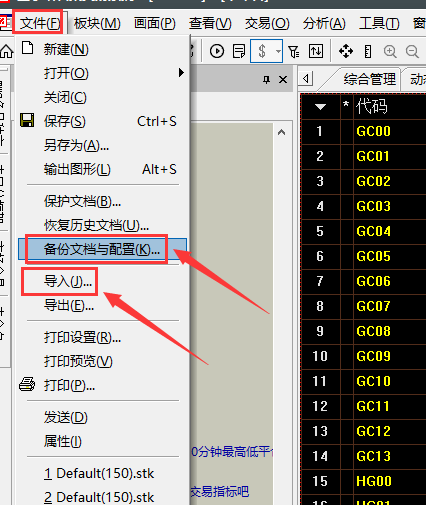Open the 交易(O) menu
426x505 pixels.
[x=267, y=24]
